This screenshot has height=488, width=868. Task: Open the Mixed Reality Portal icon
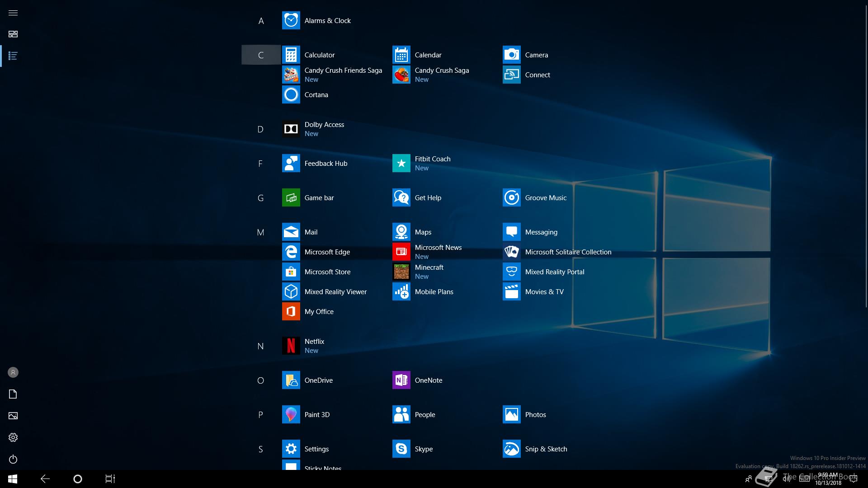511,272
